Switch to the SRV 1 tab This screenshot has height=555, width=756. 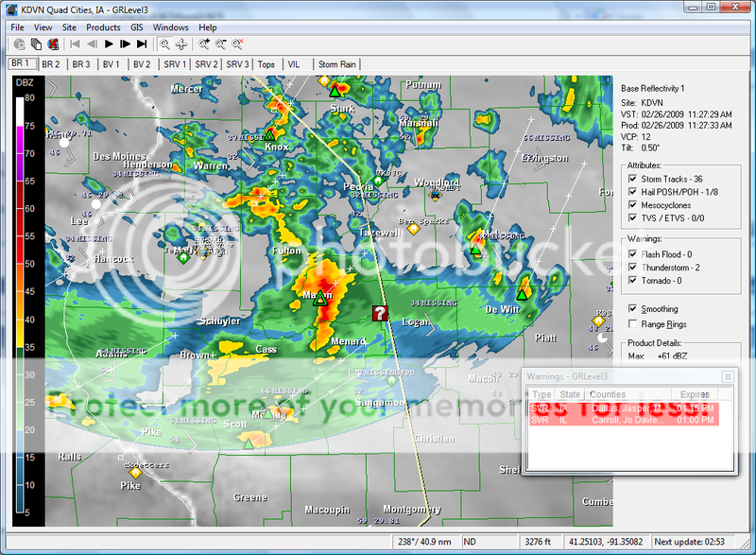(175, 64)
